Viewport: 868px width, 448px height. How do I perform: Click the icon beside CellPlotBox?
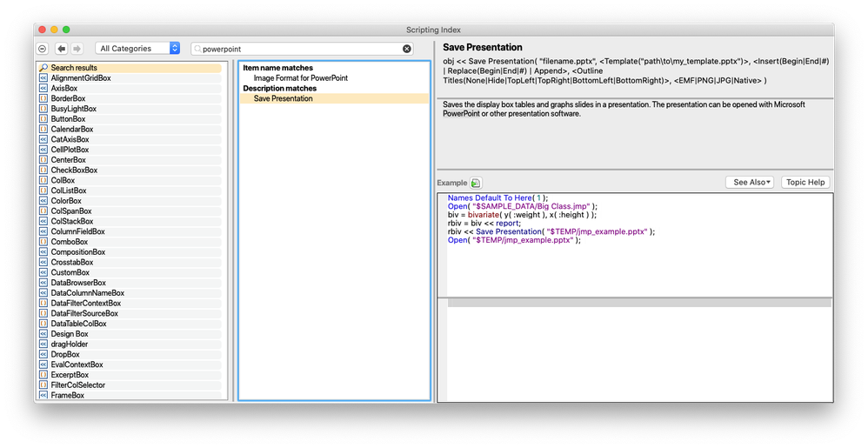click(x=43, y=150)
